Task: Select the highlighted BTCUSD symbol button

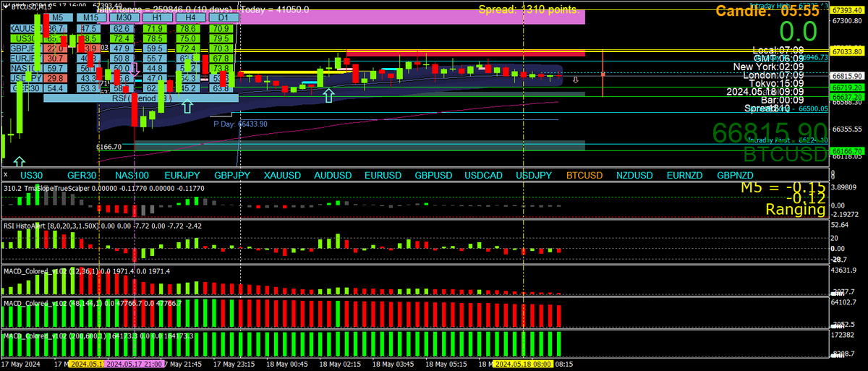Action: (x=584, y=175)
